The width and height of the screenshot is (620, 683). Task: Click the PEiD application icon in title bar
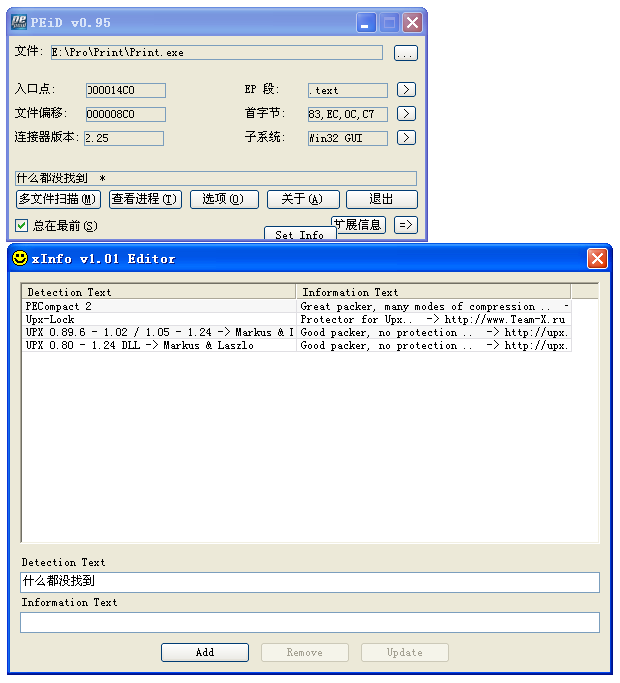click(x=19, y=22)
